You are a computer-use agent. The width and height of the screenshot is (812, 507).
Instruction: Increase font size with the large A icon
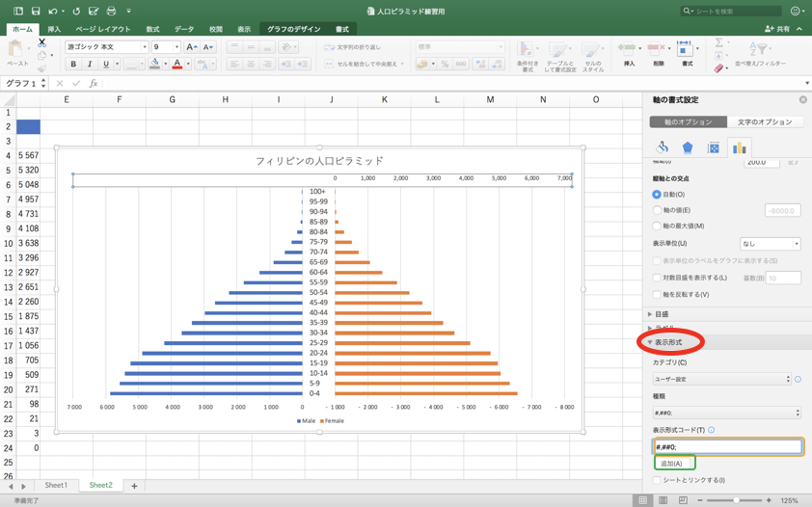tap(191, 47)
